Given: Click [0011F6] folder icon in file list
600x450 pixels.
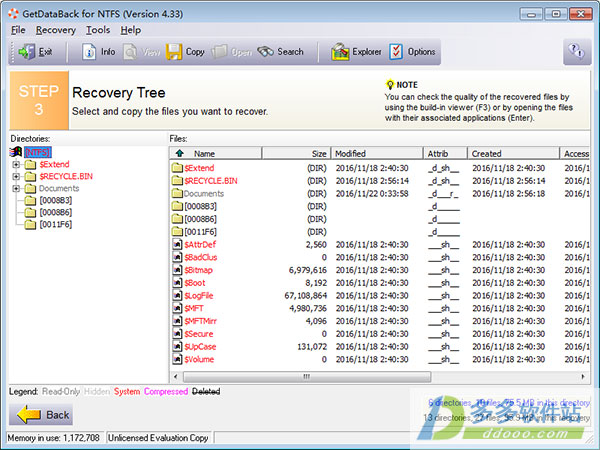Looking at the screenshot, I should [177, 232].
